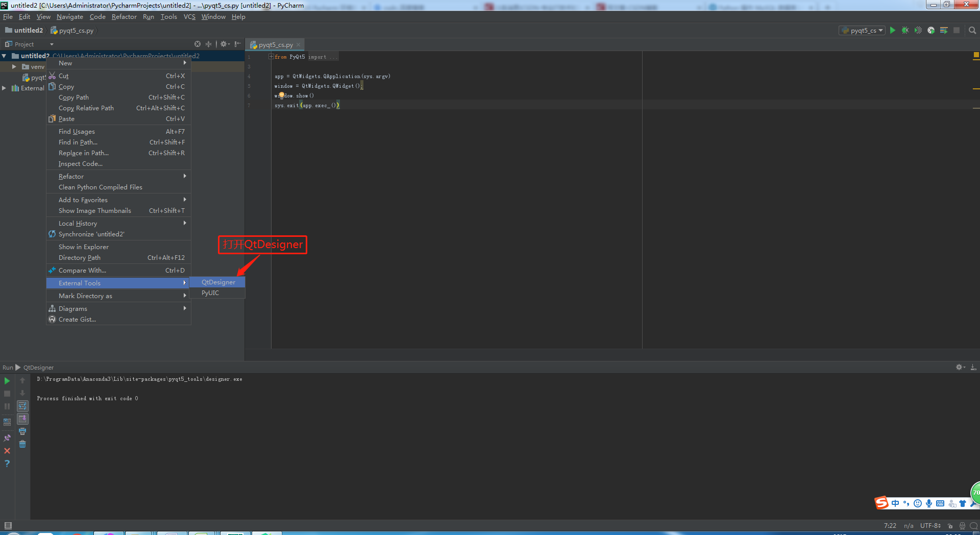Close the Run tab with red X
This screenshot has width=980, height=535.
7,451
